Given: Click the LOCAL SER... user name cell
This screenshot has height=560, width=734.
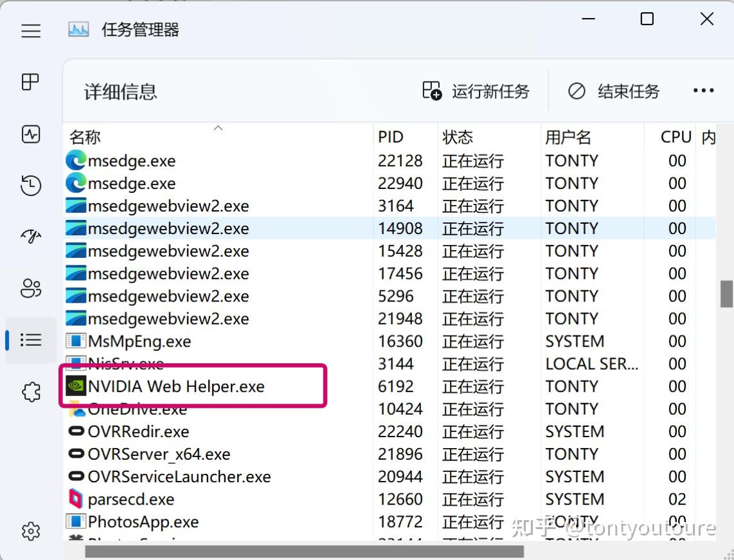Looking at the screenshot, I should pyautogui.click(x=592, y=364).
